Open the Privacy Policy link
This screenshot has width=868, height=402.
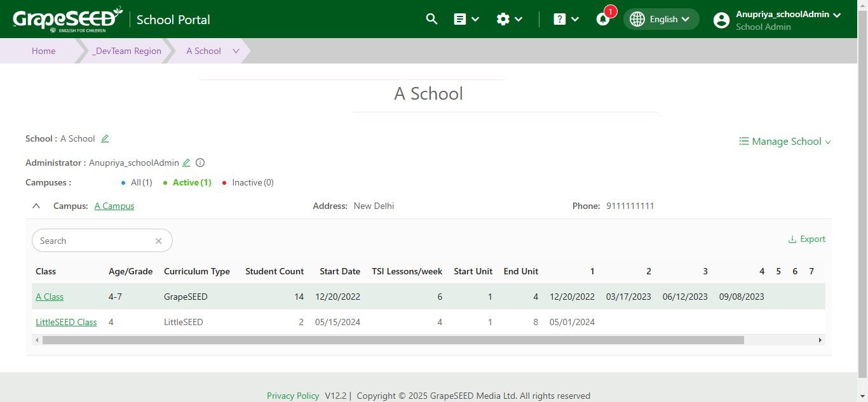coord(293,396)
